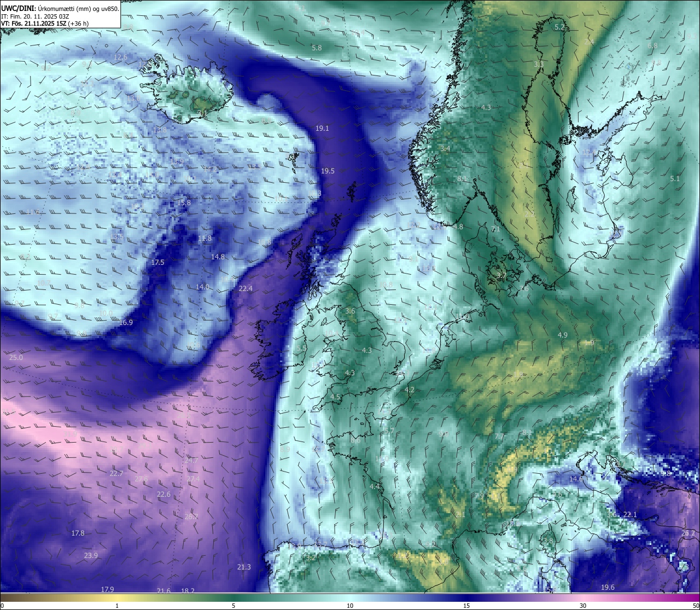Click the colorbar tick label 50
This screenshot has width=700, height=610.
tap(696, 606)
